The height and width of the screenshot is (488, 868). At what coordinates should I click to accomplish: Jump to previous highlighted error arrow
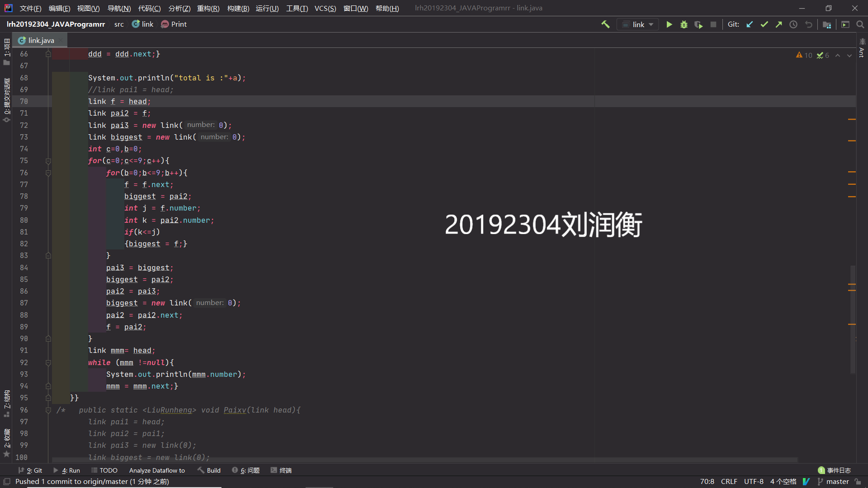pos(838,55)
